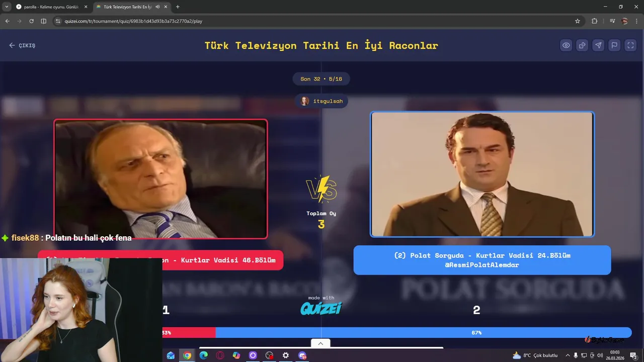
Task: Open clock showing 03:03 26.03.2026
Action: (x=615, y=355)
